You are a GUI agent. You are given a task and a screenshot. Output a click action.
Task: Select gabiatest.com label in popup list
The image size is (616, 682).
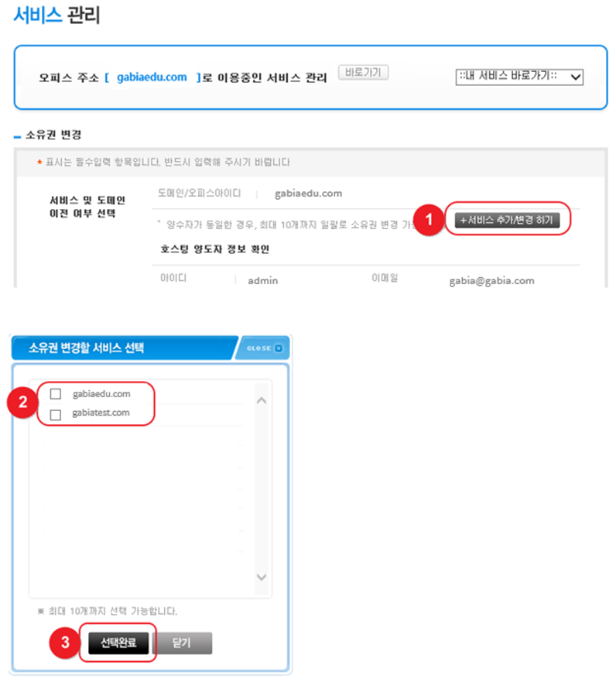101,413
